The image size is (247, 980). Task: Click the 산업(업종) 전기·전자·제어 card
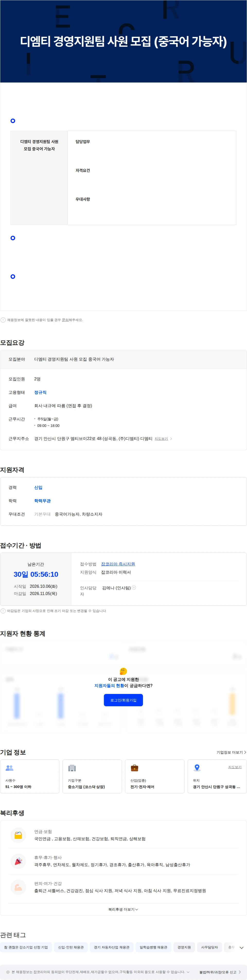coord(155,776)
